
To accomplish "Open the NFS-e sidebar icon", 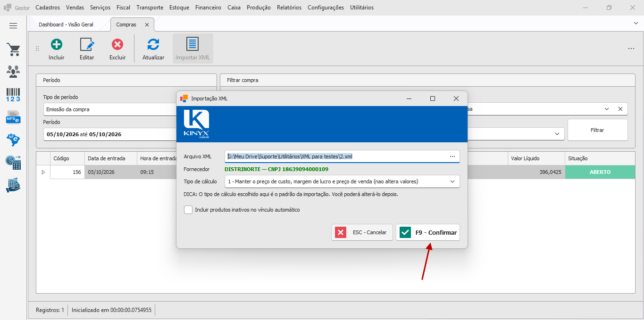I will tap(13, 117).
